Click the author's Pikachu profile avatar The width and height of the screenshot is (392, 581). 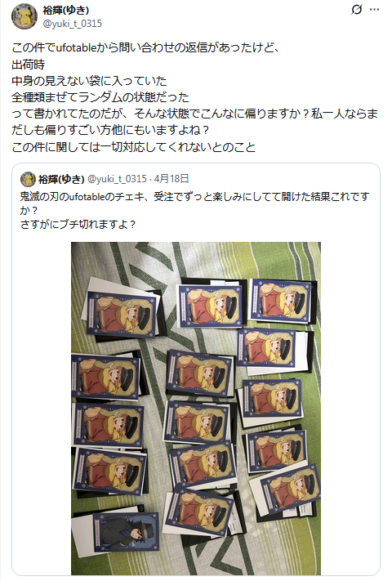tap(24, 16)
